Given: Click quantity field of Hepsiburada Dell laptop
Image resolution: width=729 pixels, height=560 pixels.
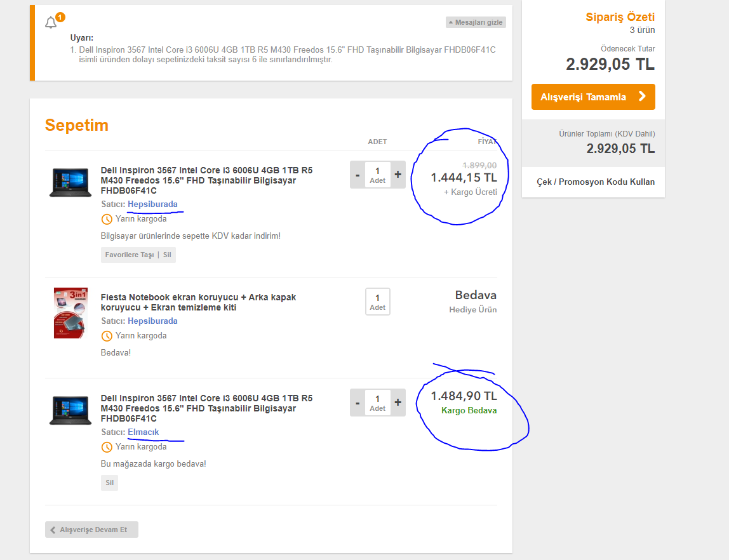Looking at the screenshot, I should point(377,175).
